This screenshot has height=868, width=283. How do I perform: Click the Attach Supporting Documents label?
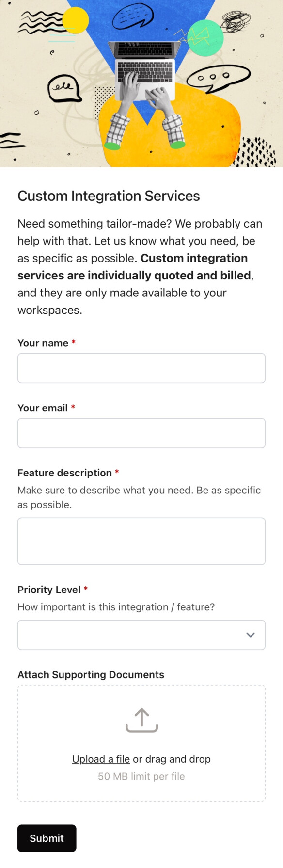91,674
